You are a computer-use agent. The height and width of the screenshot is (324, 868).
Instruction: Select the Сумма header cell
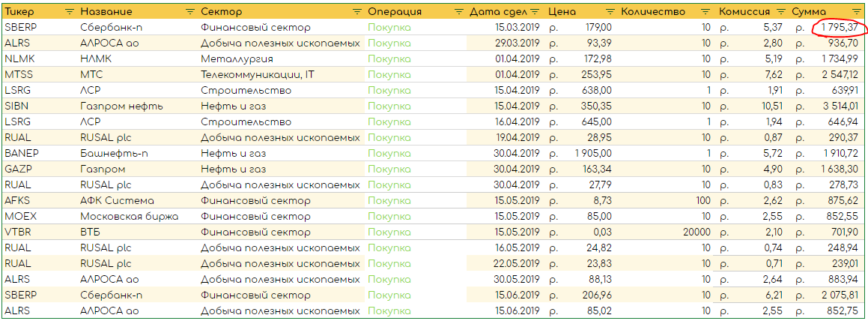826,12
